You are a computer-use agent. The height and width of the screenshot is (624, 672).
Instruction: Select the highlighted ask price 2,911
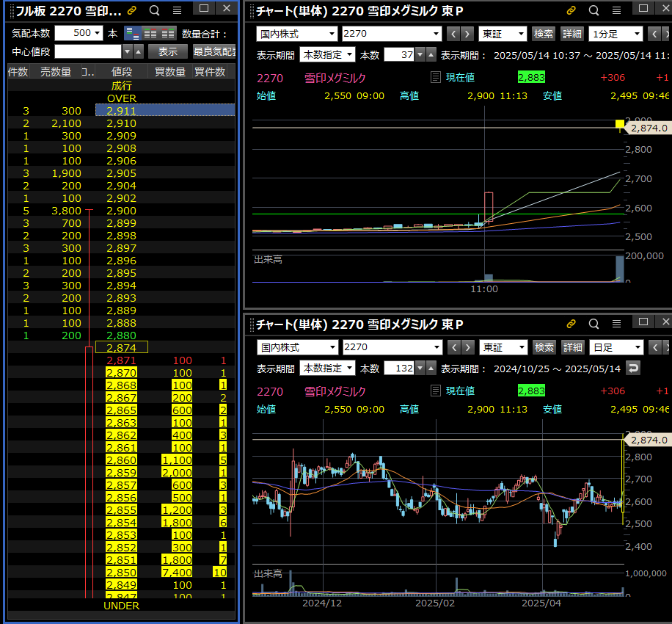(x=121, y=111)
